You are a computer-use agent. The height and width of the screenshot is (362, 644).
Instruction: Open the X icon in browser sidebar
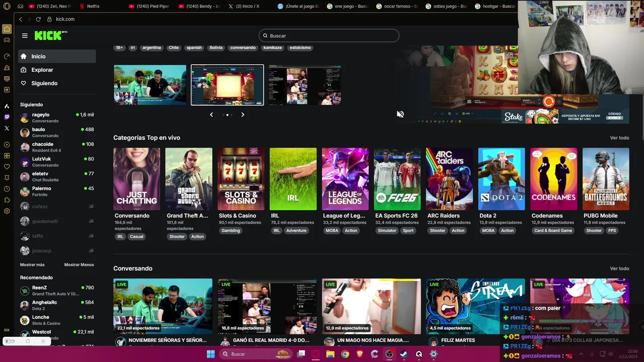tap(7, 128)
